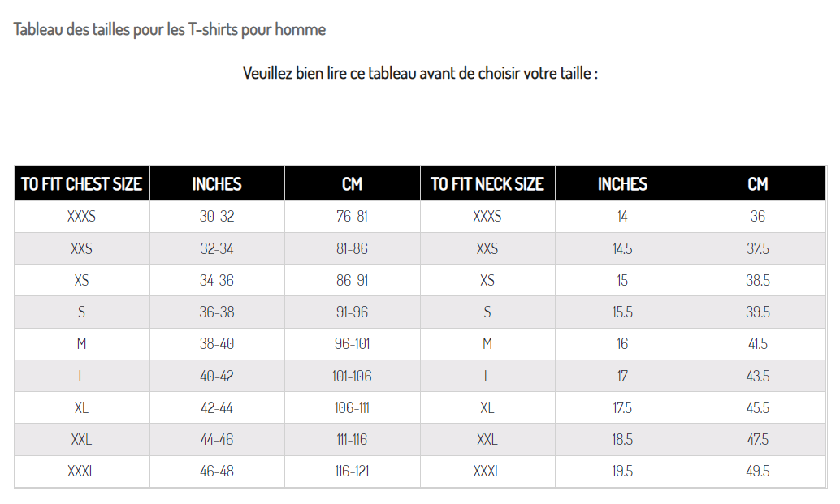This screenshot has width=840, height=504.
Task: Click the L link in chest size column
Action: (x=81, y=376)
